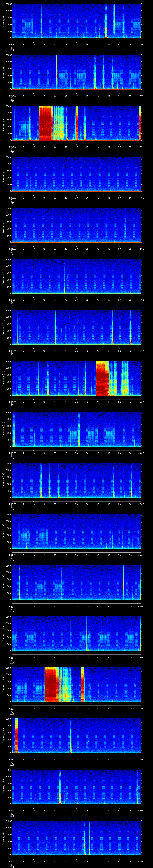153x868 pixels.
Task: Select the spectrogram panel beginning at 4:45:00
Action: [x=77, y=429]
